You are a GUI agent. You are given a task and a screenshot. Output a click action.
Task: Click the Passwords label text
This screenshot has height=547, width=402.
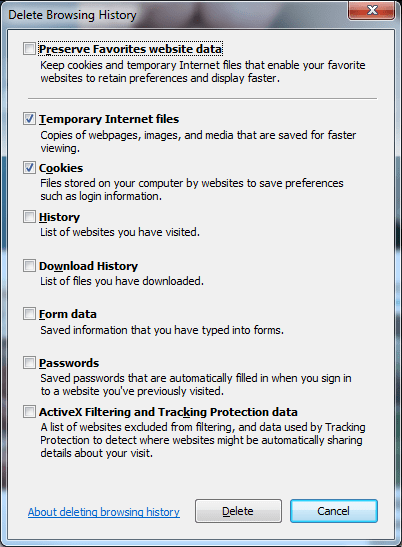69,363
